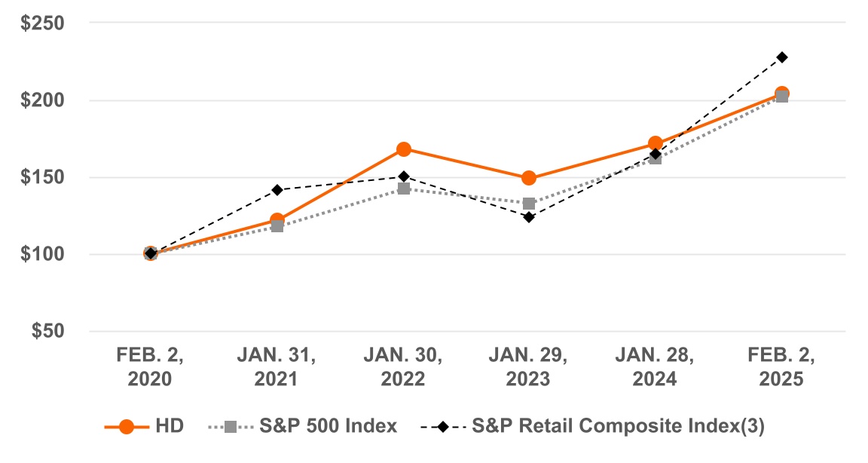This screenshot has width=868, height=463.
Task: Select Retail Composite diamond at Feb. 2, 2025
Action: (782, 57)
